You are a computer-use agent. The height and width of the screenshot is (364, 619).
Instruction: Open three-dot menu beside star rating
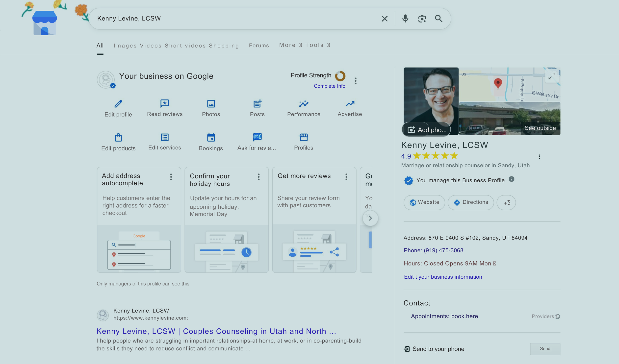point(539,157)
